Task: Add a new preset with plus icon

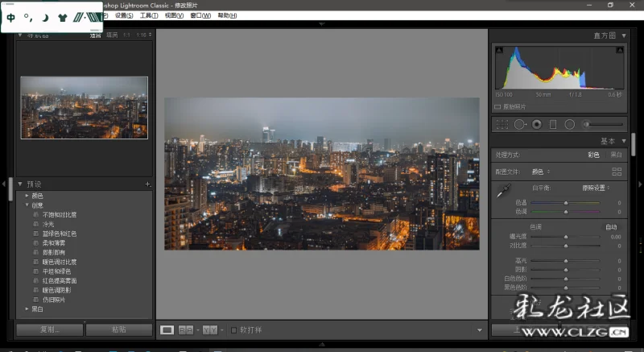Action: (x=147, y=184)
